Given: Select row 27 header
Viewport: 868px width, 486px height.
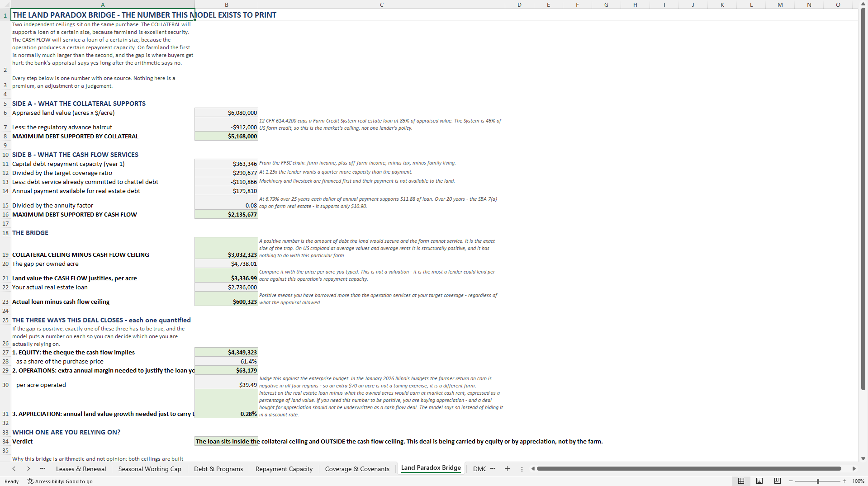Looking at the screenshot, I should (5, 352).
